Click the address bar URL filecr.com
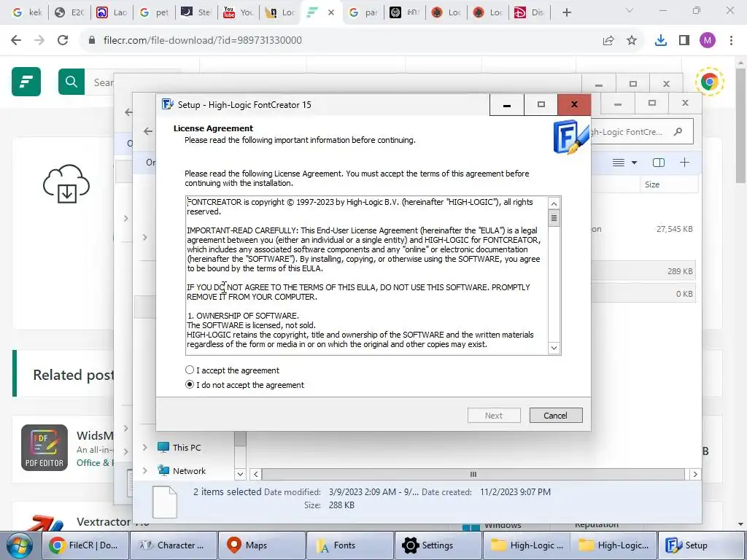This screenshot has height=560, width=747. point(203,41)
